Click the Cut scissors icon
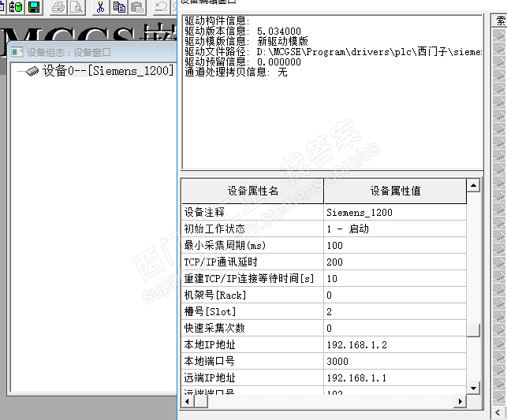The image size is (507, 420). (101, 7)
